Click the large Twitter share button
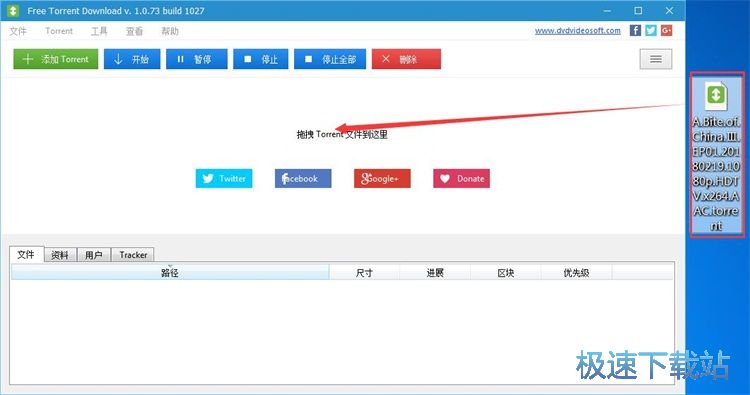The width and height of the screenshot is (750, 395). 224,178
